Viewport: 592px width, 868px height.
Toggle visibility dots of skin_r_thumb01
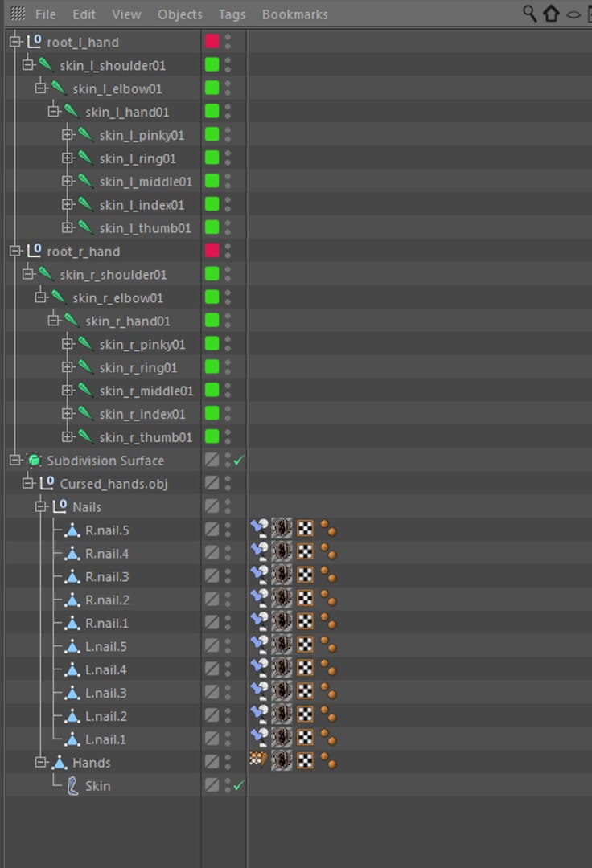pyautogui.click(x=228, y=436)
